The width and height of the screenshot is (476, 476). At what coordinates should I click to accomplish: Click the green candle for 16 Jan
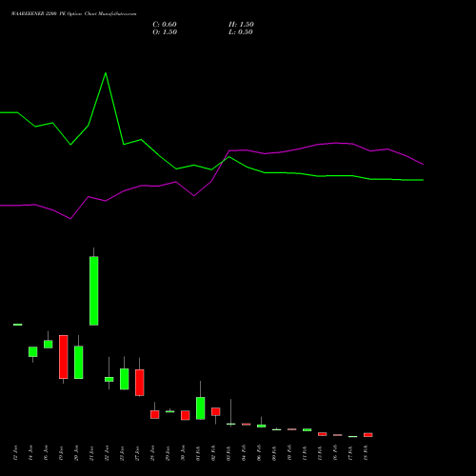point(49,345)
